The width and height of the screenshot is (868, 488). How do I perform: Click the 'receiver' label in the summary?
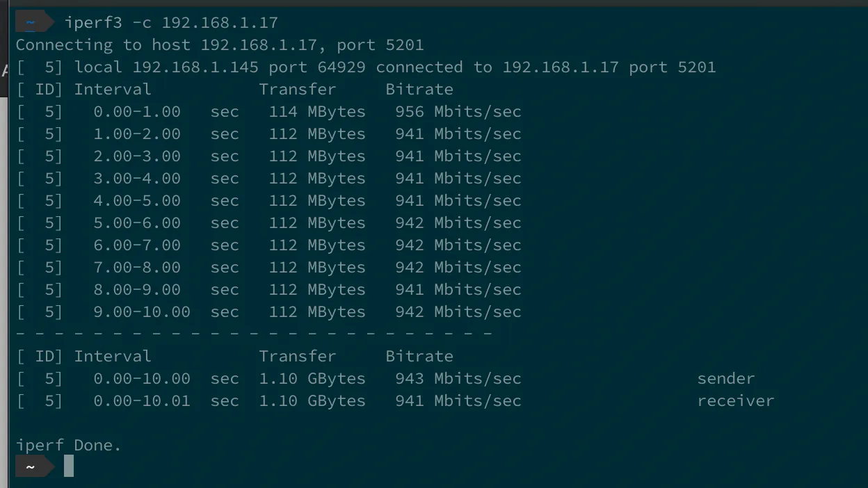(735, 401)
